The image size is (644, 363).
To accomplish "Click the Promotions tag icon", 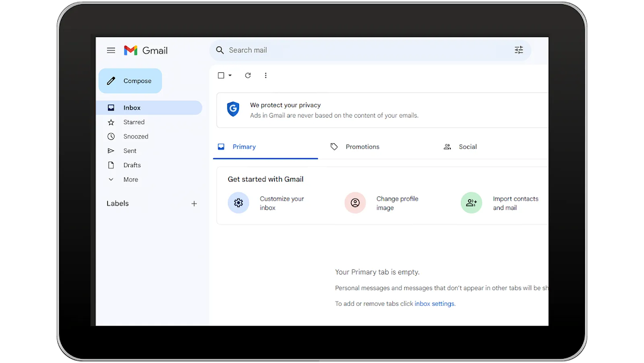I will 334,147.
